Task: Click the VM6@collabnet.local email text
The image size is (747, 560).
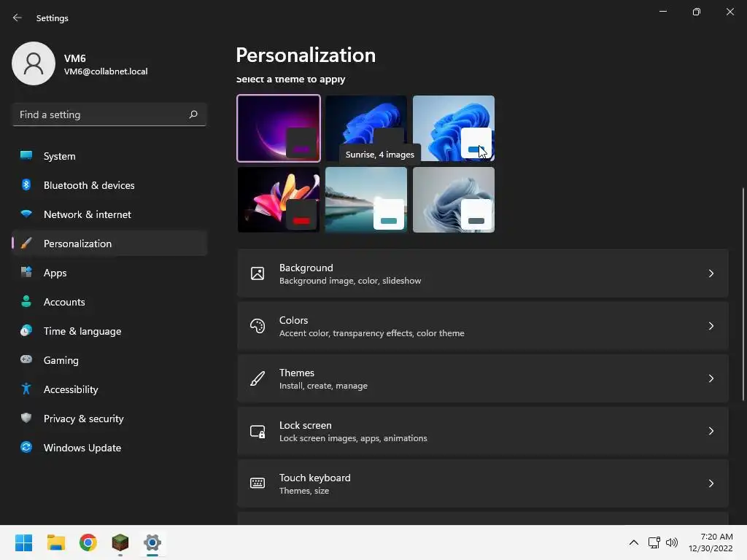Action: tap(106, 71)
